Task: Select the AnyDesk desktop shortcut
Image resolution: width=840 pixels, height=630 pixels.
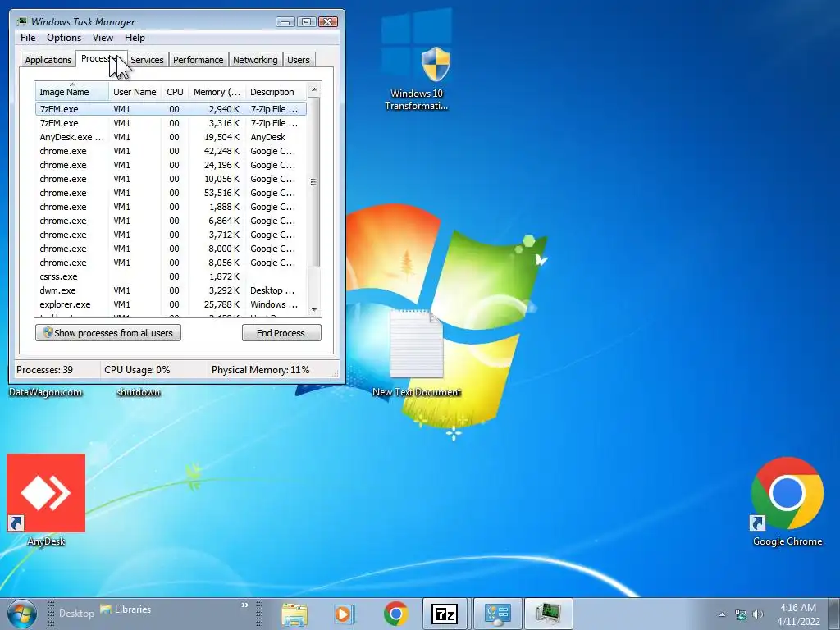Action: (46, 500)
